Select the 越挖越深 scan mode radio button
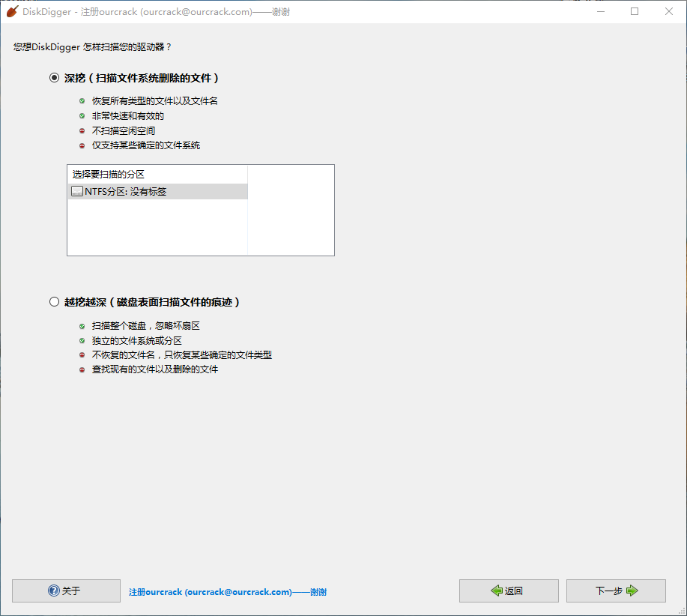Screen dimensions: 687x616 (54, 302)
